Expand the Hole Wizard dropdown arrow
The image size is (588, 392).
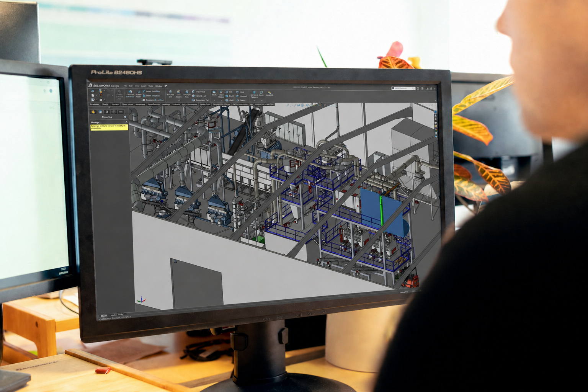(x=179, y=100)
